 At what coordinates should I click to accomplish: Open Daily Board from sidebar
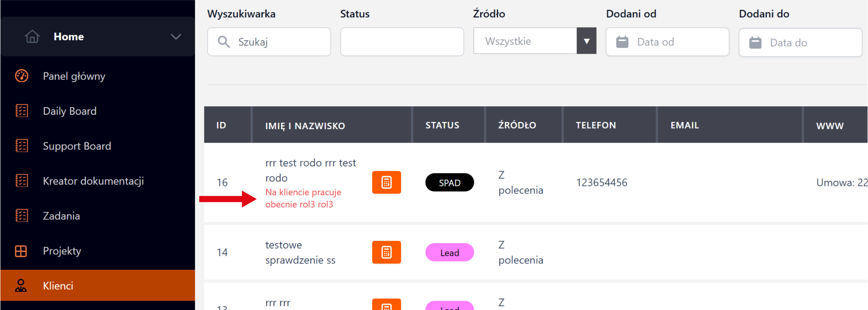70,111
